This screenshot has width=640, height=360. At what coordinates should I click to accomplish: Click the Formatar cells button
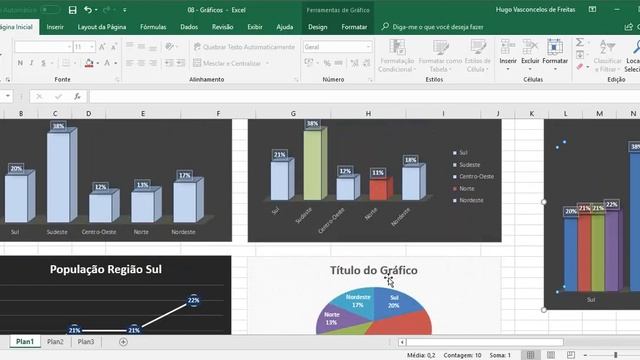555,56
